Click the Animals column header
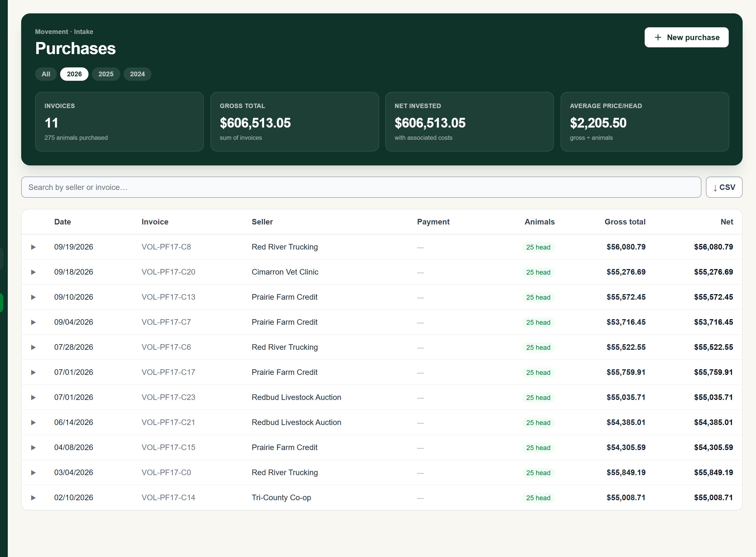Viewport: 756px width, 557px height. pyautogui.click(x=539, y=222)
